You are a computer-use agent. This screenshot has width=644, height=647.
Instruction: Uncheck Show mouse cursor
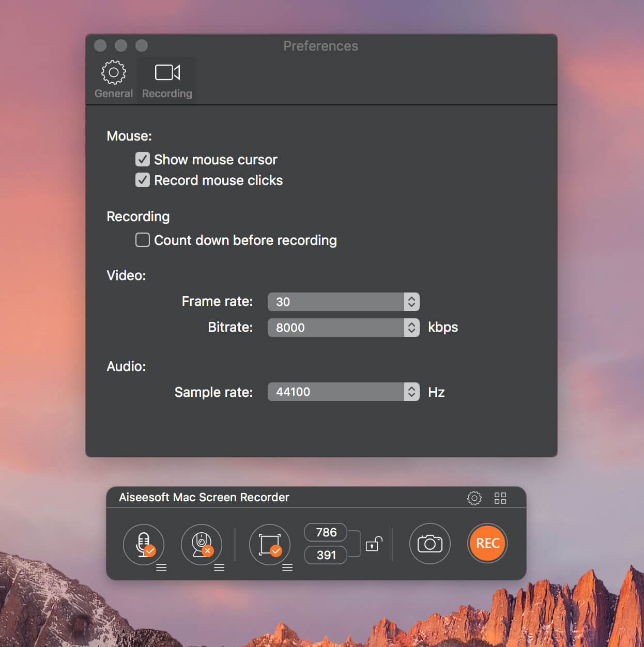click(143, 159)
